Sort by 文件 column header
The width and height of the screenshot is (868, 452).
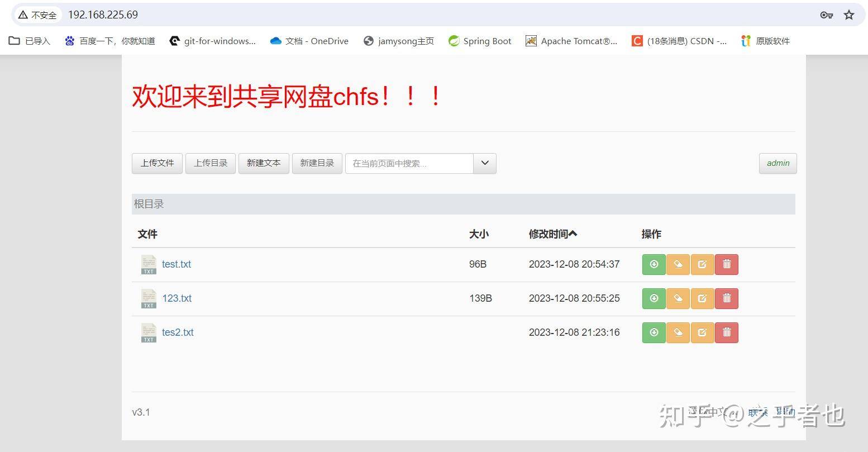147,234
